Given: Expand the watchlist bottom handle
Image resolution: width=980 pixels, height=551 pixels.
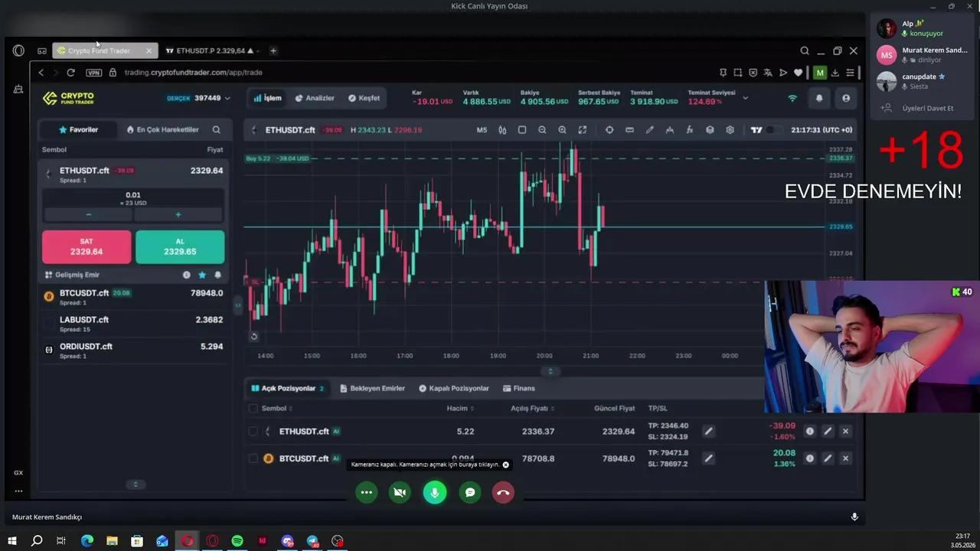Looking at the screenshot, I should tap(136, 484).
